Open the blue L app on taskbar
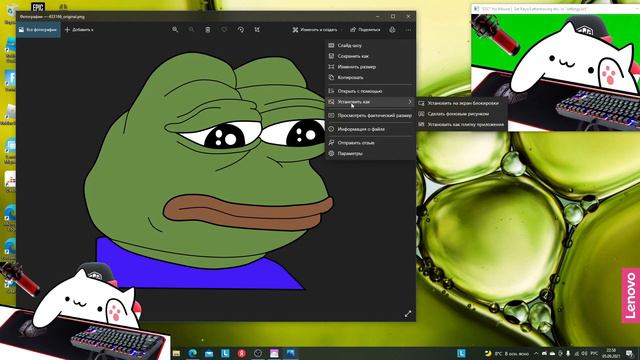 tap(225, 353)
